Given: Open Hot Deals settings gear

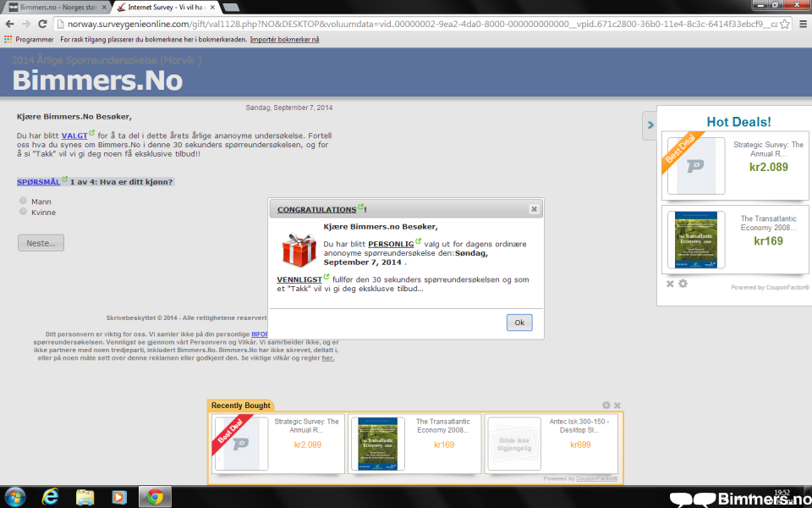Looking at the screenshot, I should point(683,284).
